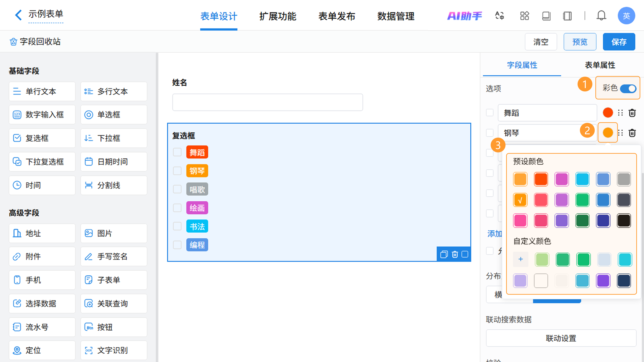Viewport: 644px width, 362px height.
Task: Switch to the 表单属性 tab
Action: pyautogui.click(x=600, y=65)
